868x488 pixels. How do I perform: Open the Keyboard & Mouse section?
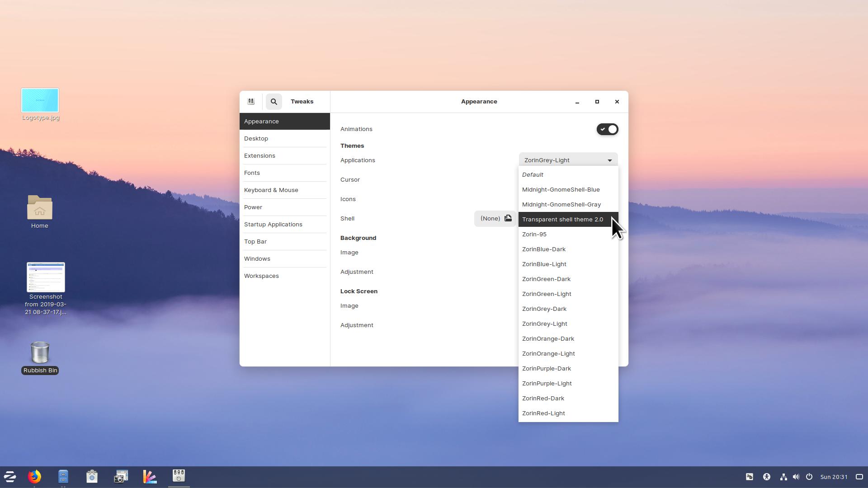pos(271,190)
